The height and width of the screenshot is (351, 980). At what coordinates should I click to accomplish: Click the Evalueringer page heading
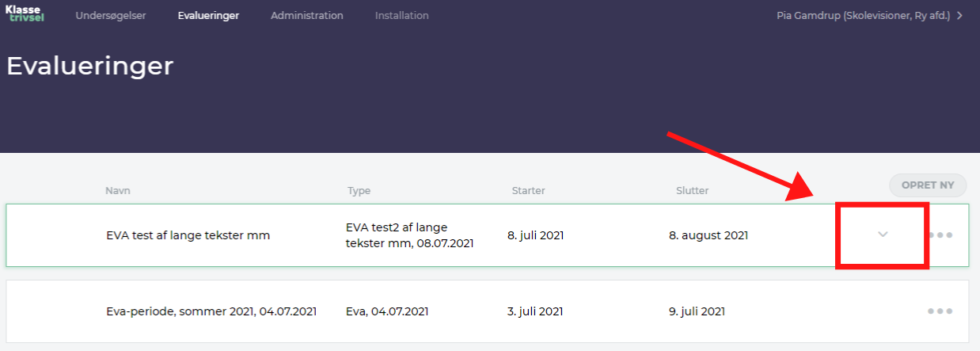pos(89,67)
